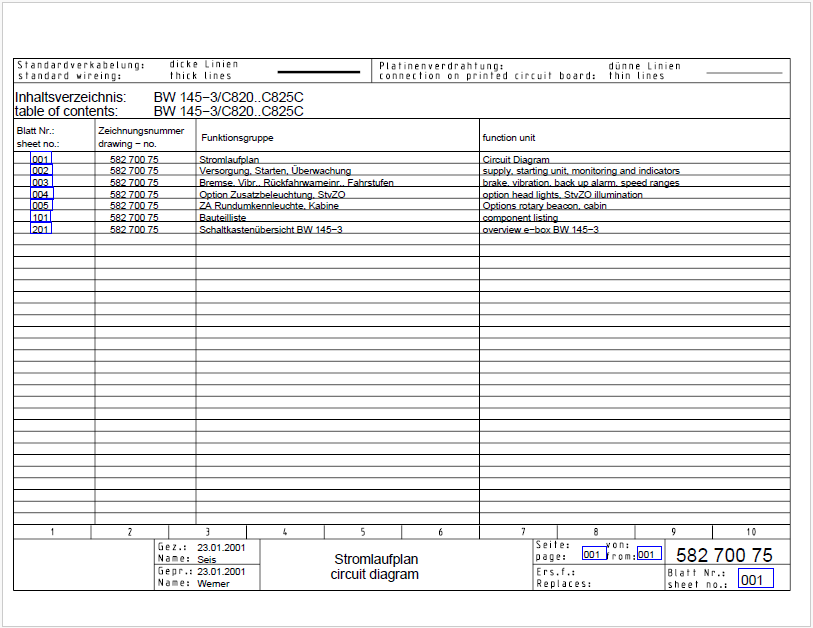Click drawing number 582 700 75 in row 201
Screen dimensions: 813x628
pos(134,229)
